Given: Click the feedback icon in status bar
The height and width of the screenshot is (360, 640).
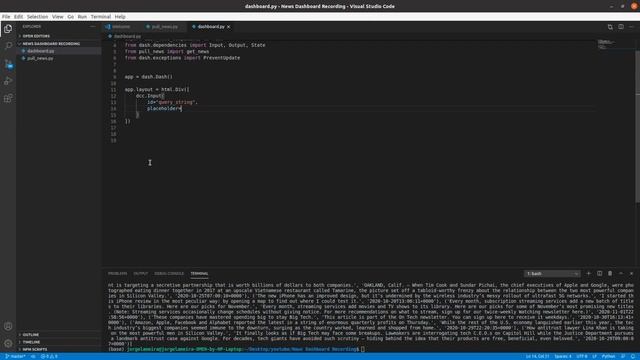Looking at the screenshot, I should [623, 356].
